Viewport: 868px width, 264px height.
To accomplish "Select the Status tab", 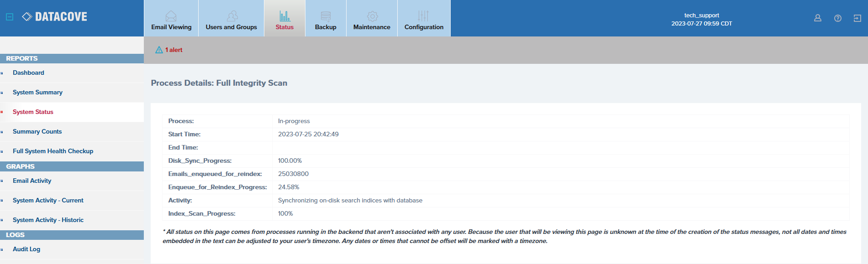I will tap(284, 19).
